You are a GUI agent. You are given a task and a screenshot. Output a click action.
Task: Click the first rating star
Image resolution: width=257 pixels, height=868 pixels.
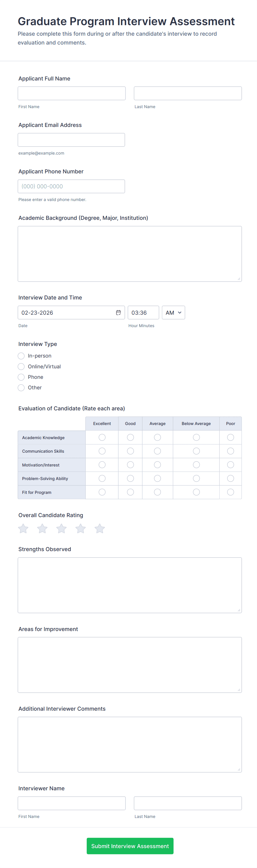point(23,528)
